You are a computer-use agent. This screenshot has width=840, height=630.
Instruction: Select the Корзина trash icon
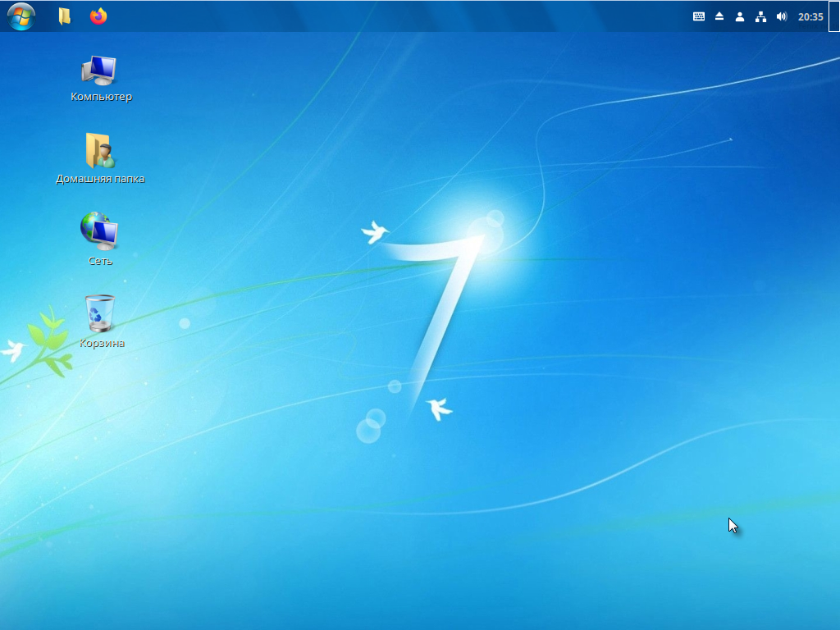[99, 313]
